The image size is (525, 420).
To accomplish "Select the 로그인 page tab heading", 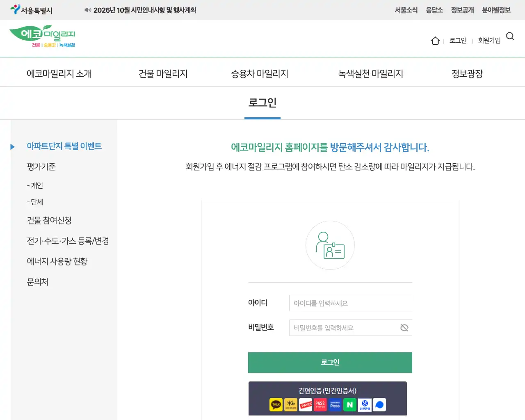I will [x=262, y=103].
